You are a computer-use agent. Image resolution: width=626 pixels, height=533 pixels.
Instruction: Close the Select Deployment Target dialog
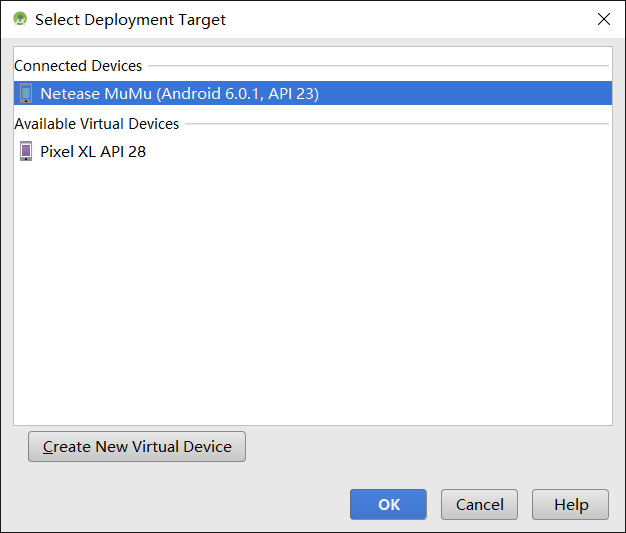604,19
